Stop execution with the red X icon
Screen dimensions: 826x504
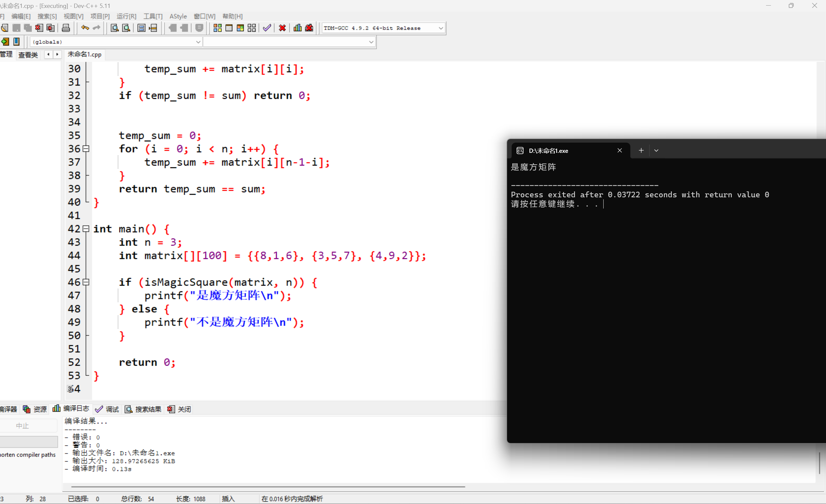point(282,28)
